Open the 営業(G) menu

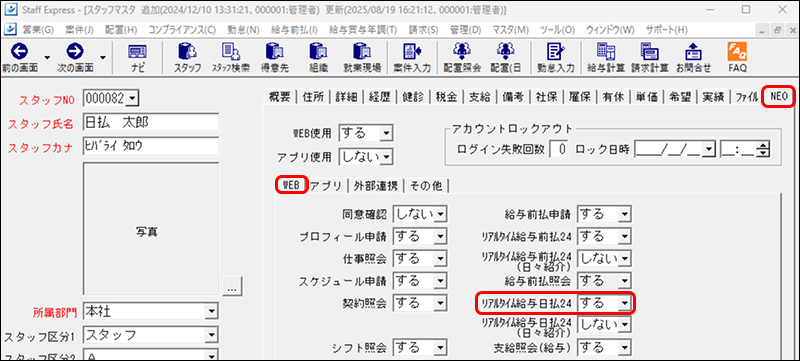[x=38, y=30]
